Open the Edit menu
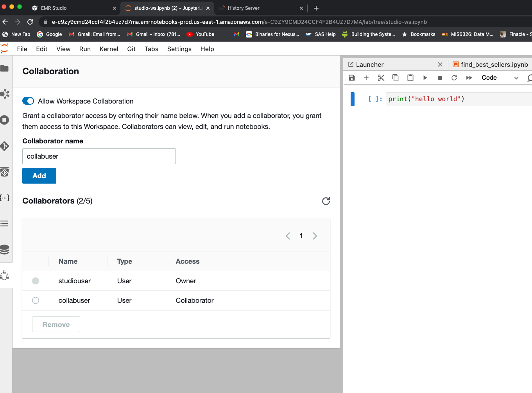532x393 pixels. (x=42, y=49)
